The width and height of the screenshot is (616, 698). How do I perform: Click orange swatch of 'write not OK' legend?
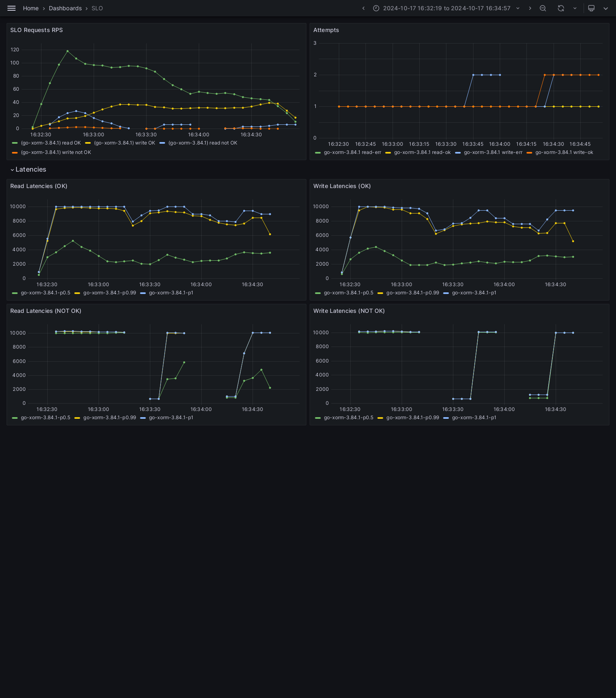pyautogui.click(x=15, y=152)
